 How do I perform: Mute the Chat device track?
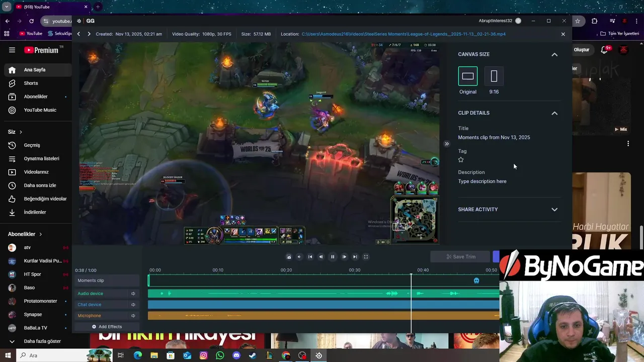133,305
